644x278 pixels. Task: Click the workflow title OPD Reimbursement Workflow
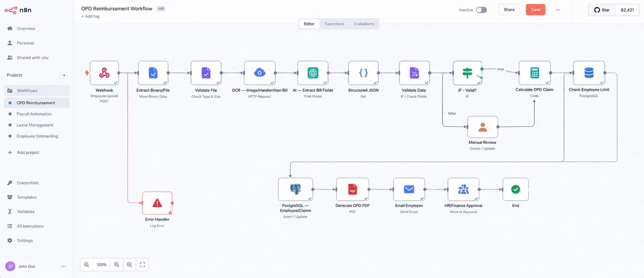pyautogui.click(x=117, y=8)
